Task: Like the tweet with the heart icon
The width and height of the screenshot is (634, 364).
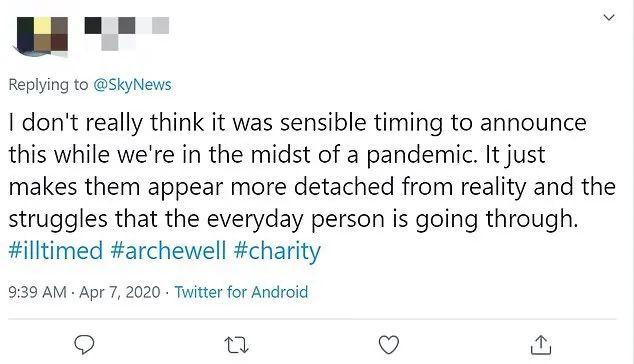Action: (x=389, y=345)
